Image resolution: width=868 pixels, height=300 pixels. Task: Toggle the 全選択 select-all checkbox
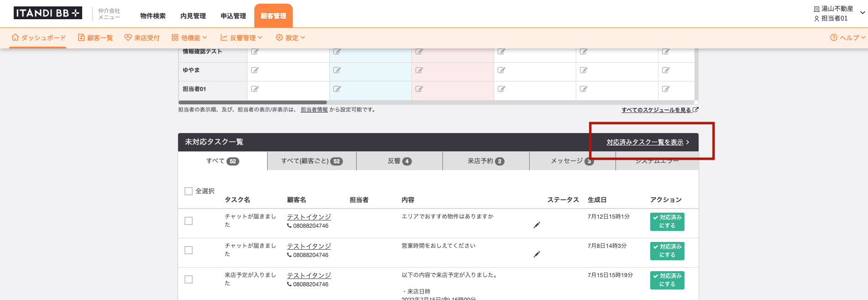(x=189, y=191)
